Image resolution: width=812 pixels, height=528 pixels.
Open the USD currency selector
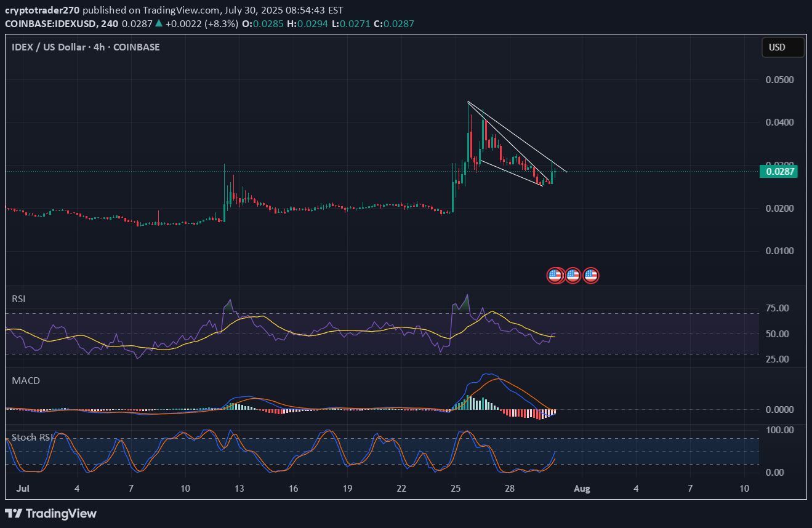(783, 47)
